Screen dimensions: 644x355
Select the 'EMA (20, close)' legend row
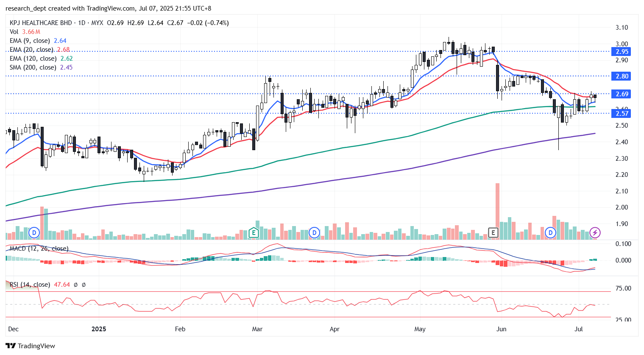click(x=40, y=50)
